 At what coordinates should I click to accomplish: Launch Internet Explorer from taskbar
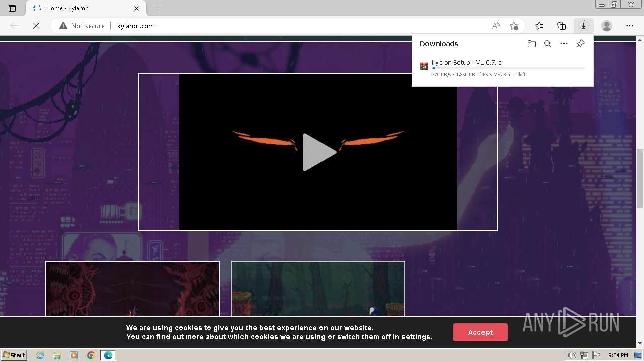point(40,355)
